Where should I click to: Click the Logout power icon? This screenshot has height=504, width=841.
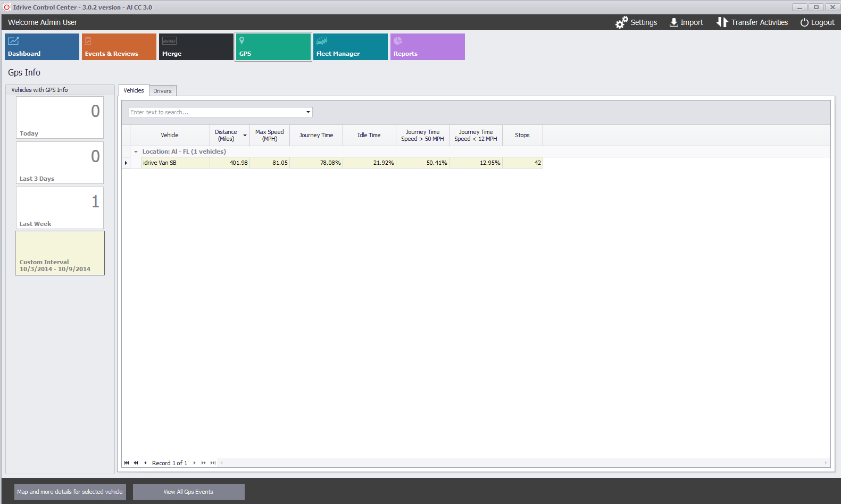(x=804, y=22)
